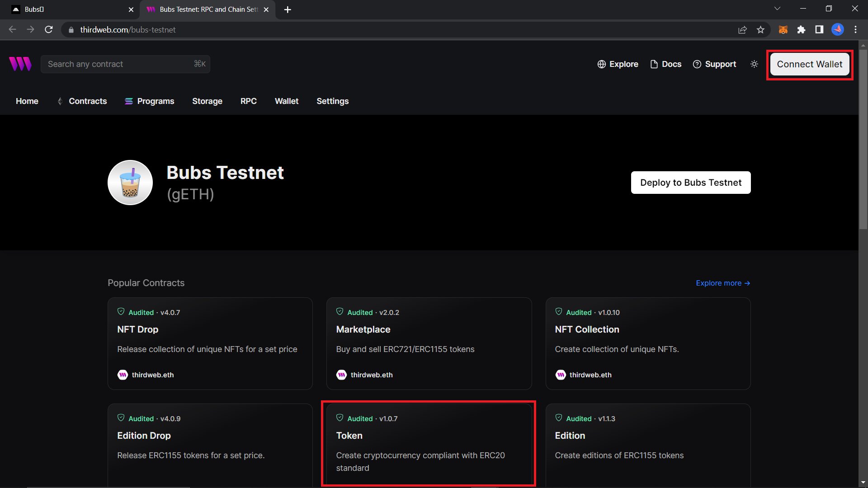The width and height of the screenshot is (868, 488).
Task: Open the Token contract card
Action: pos(428,444)
